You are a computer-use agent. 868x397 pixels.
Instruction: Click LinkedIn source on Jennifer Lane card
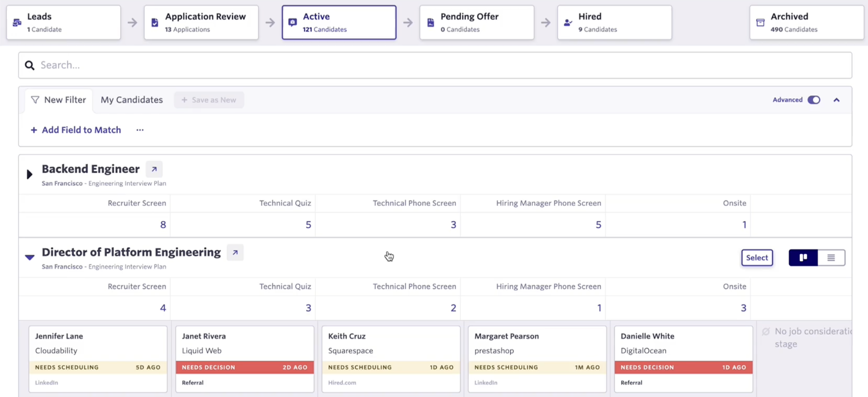(x=47, y=383)
